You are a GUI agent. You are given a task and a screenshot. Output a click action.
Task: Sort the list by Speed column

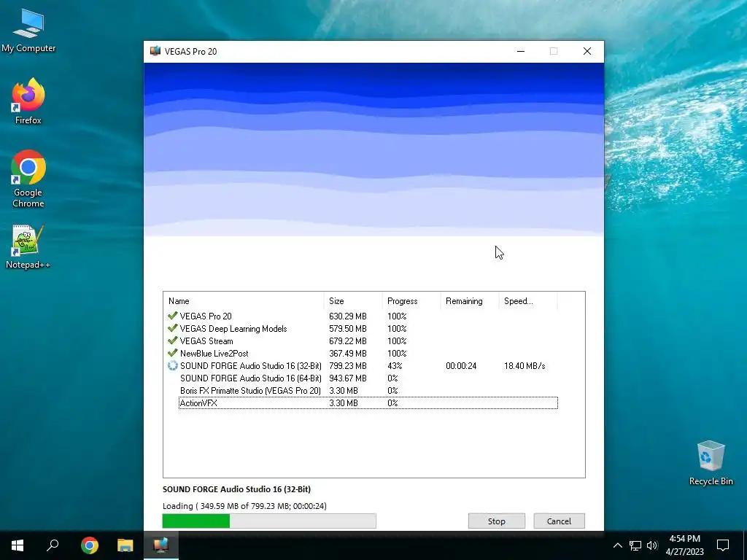pyautogui.click(x=528, y=301)
